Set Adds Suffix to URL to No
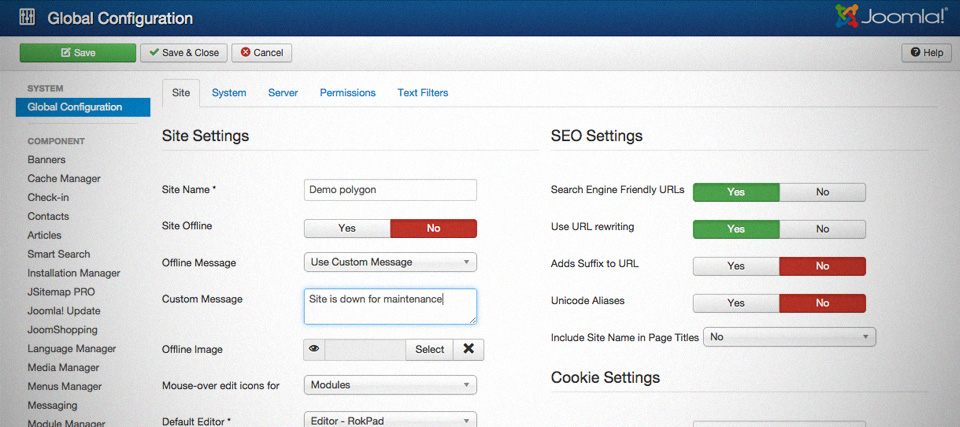Image resolution: width=960 pixels, height=427 pixels. 822,266
